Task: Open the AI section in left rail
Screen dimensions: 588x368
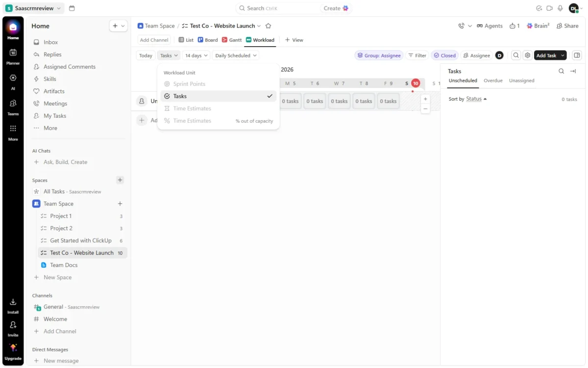Action: (x=13, y=82)
